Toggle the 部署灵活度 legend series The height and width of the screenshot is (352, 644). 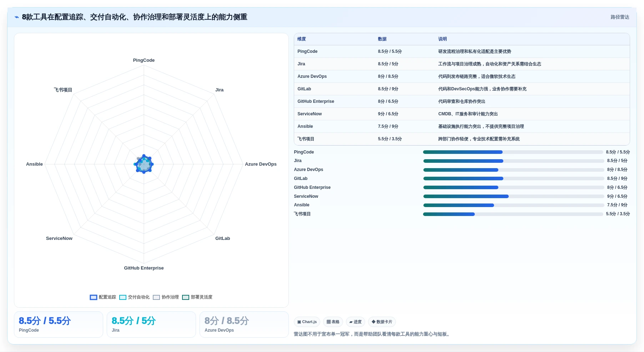pos(197,297)
